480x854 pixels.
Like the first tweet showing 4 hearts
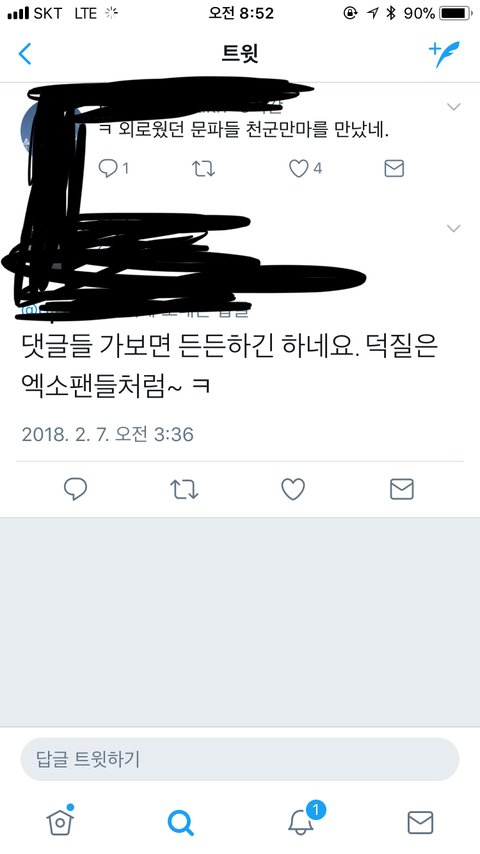coord(305,168)
